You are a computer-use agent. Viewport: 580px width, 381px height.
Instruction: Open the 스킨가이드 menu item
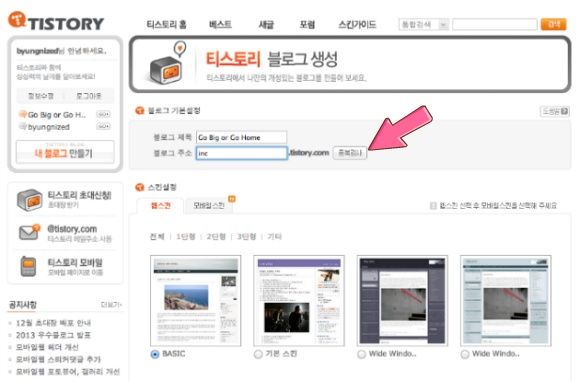point(357,25)
